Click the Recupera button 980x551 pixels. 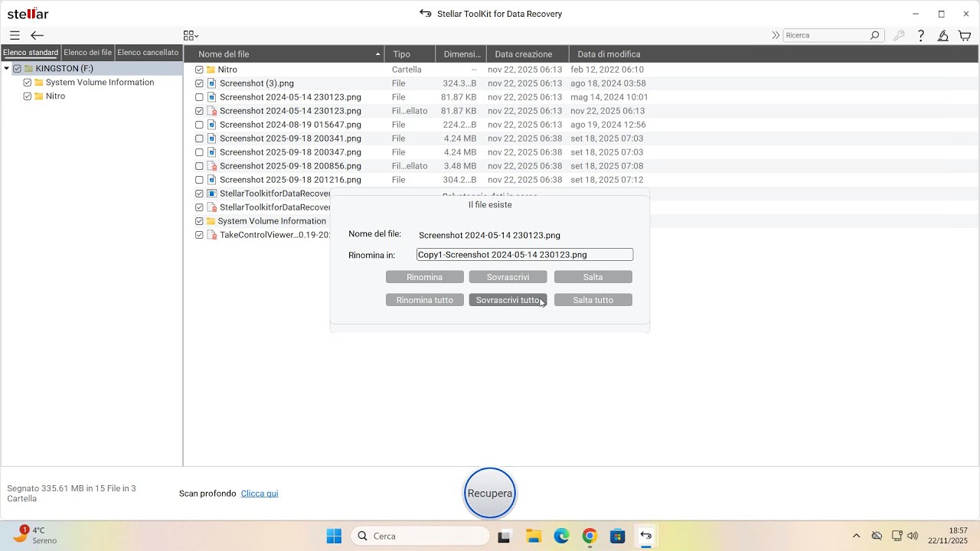point(490,493)
